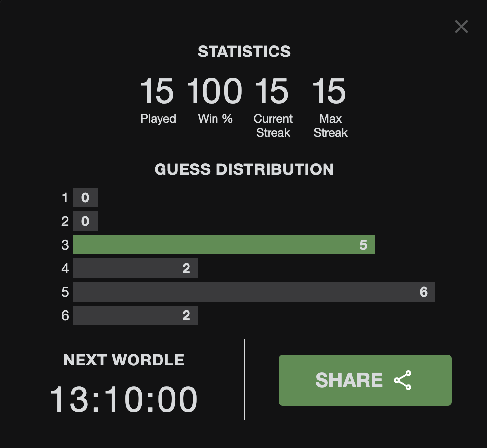Click the zero bar for 2 guesses
487x448 pixels.
85,221
